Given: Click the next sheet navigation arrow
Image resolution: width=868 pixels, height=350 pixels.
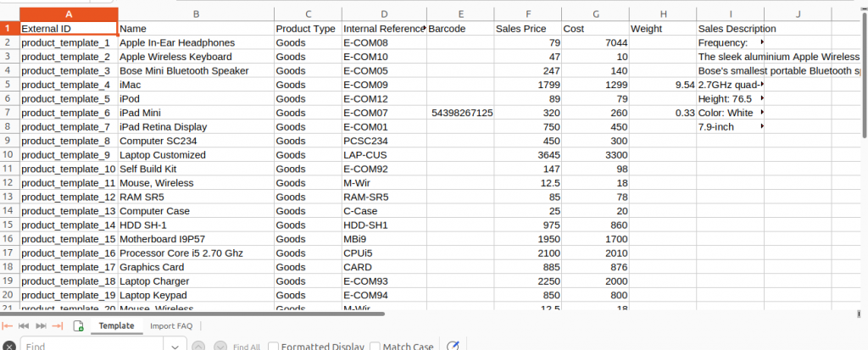Looking at the screenshot, I should pos(41,326).
